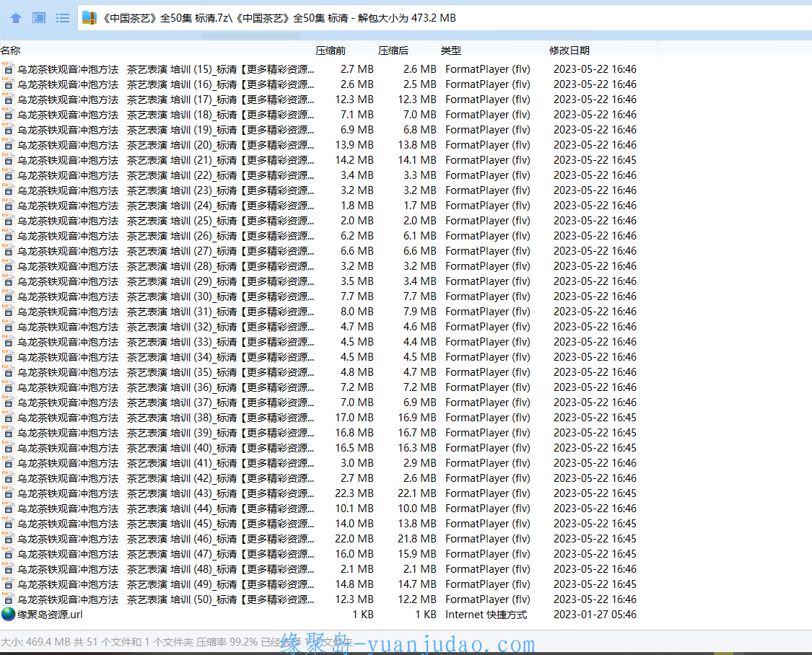
Task: Sort files by the 名称 column header
Action: (x=10, y=50)
